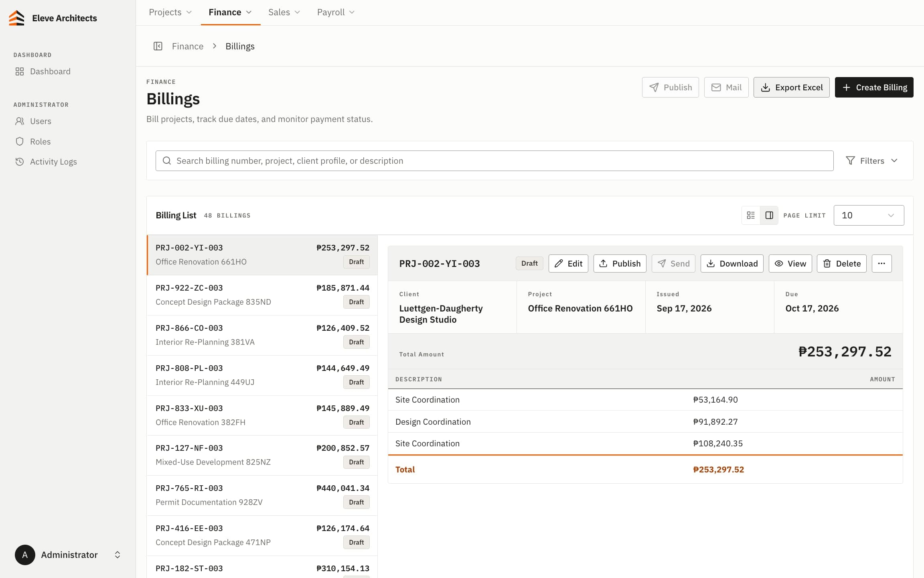Click the search magnifier icon
Viewport: 924px width, 578px height.
167,161
